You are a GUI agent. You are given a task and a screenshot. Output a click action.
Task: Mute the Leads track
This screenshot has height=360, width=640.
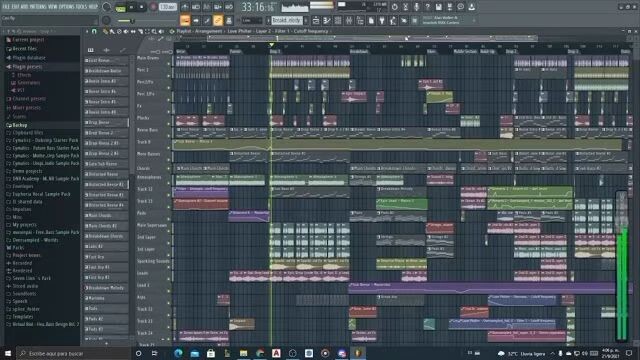169,279
